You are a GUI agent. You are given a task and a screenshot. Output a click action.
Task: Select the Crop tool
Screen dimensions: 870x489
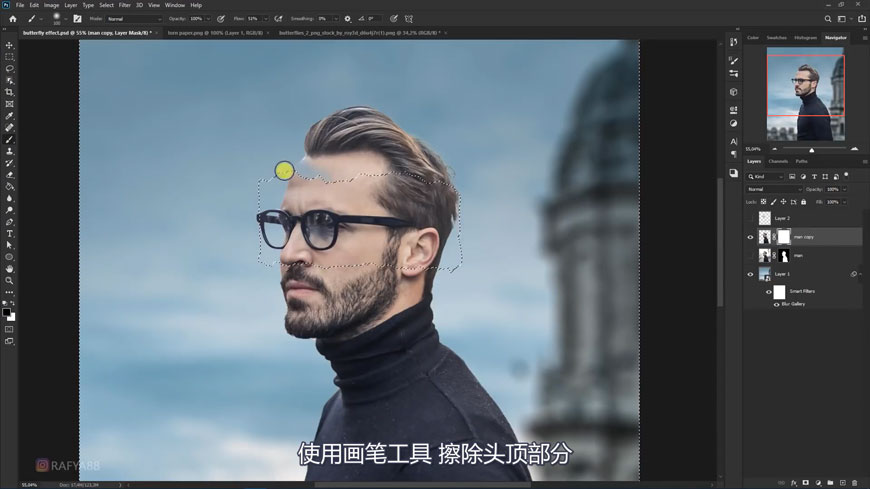(10, 92)
